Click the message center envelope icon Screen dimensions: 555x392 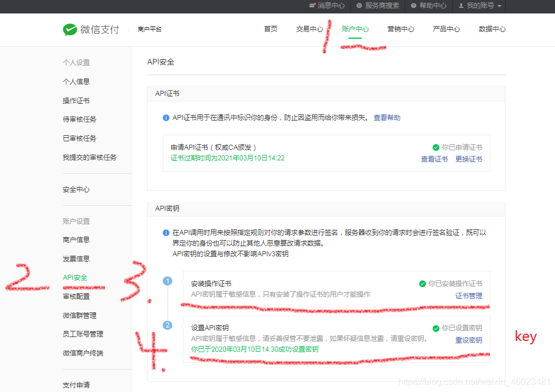(x=312, y=5)
